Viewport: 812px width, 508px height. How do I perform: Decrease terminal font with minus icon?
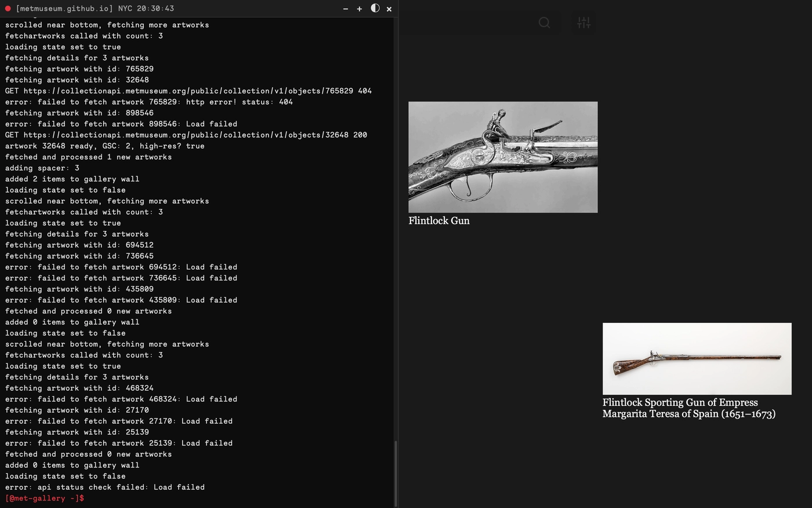point(345,9)
